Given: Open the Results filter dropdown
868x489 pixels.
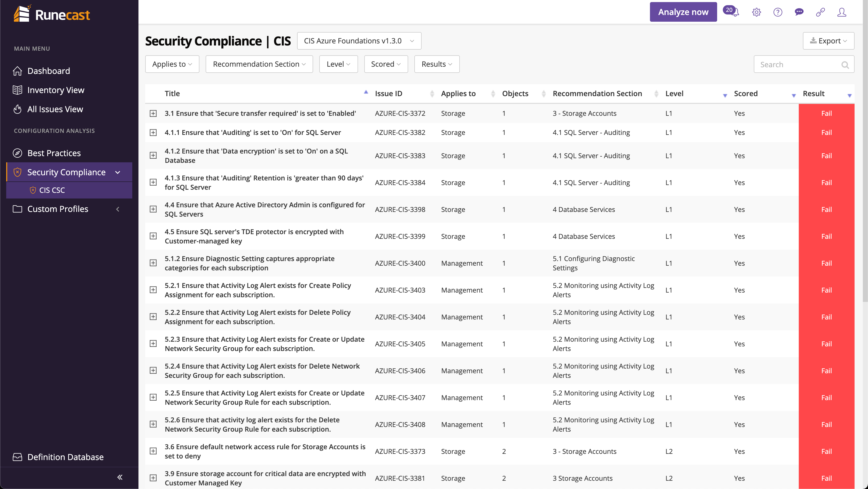Looking at the screenshot, I should click(437, 64).
